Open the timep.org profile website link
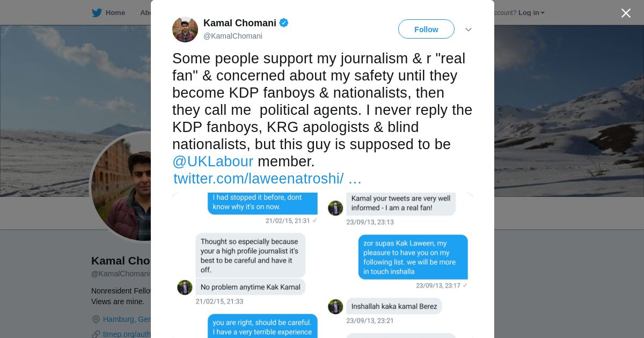Screen dimensions: 644x338 tap(127, 334)
